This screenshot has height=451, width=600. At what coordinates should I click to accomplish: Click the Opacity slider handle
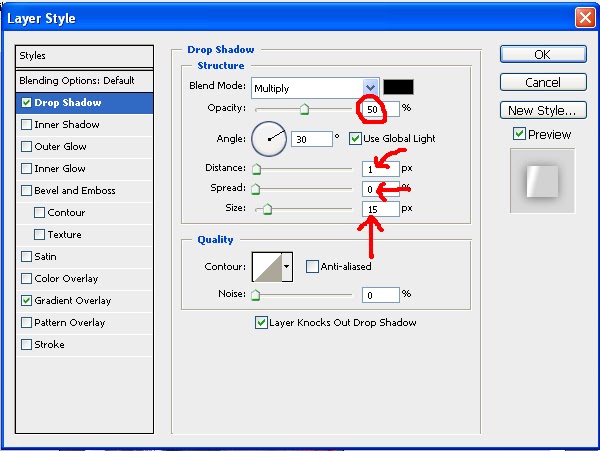click(304, 109)
